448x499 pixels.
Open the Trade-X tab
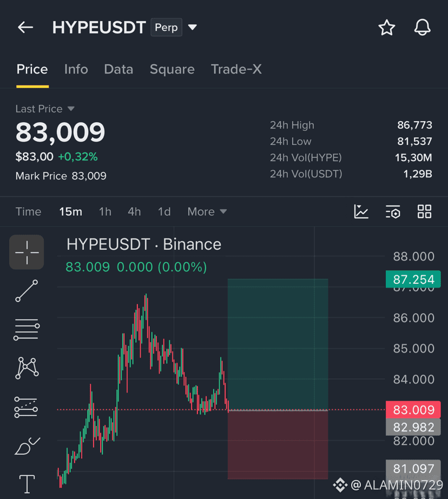tap(236, 69)
